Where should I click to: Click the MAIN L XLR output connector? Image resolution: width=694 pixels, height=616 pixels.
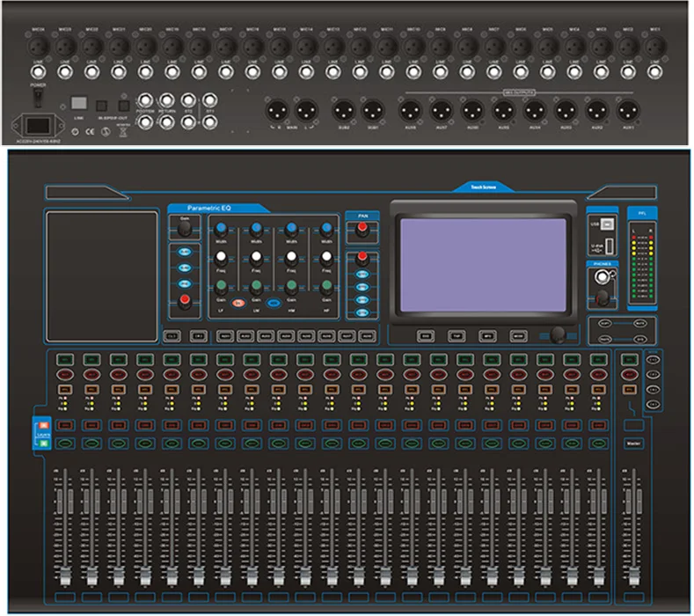click(x=306, y=111)
